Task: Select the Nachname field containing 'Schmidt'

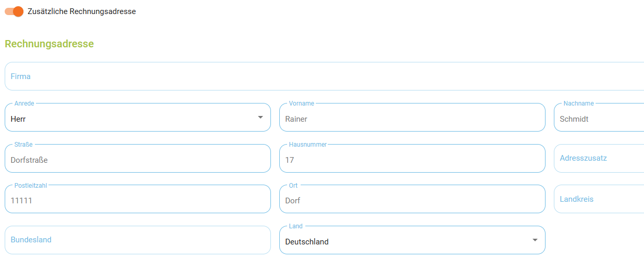Action: point(599,117)
